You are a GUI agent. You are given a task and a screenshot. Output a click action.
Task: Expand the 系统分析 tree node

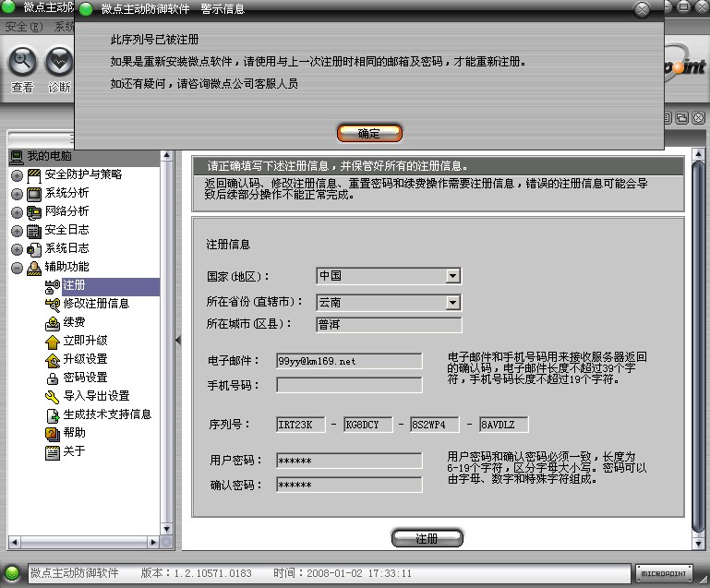[17, 194]
